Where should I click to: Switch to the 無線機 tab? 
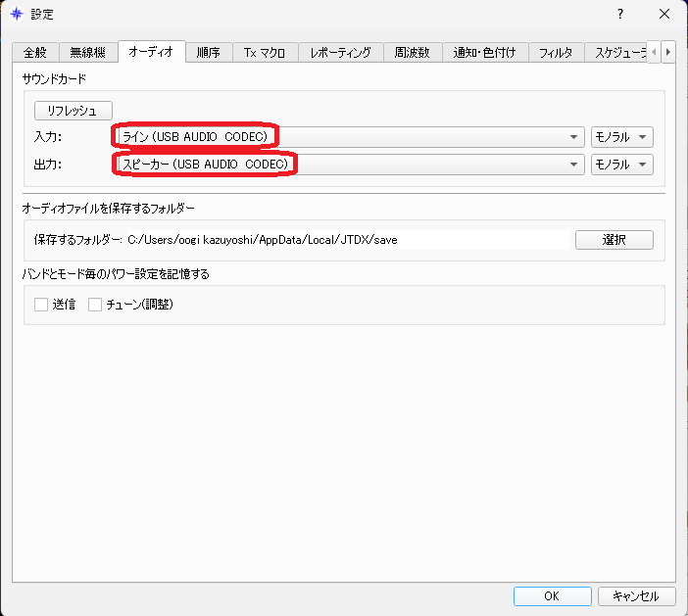[x=88, y=53]
